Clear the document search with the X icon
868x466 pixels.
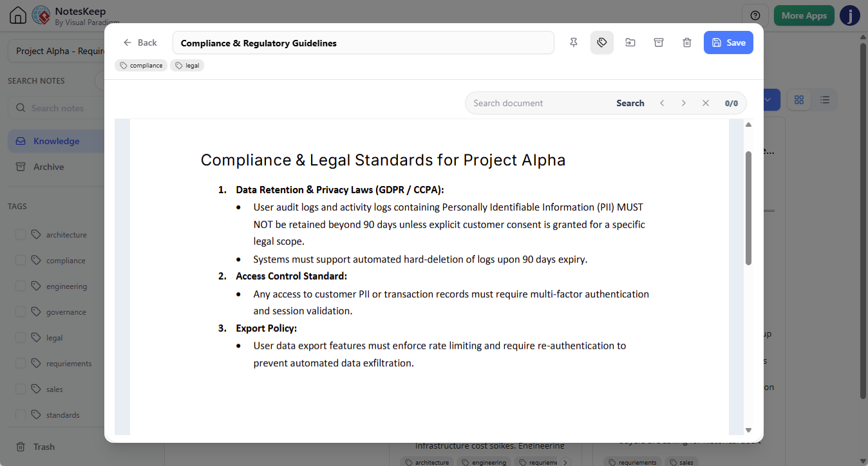point(706,103)
